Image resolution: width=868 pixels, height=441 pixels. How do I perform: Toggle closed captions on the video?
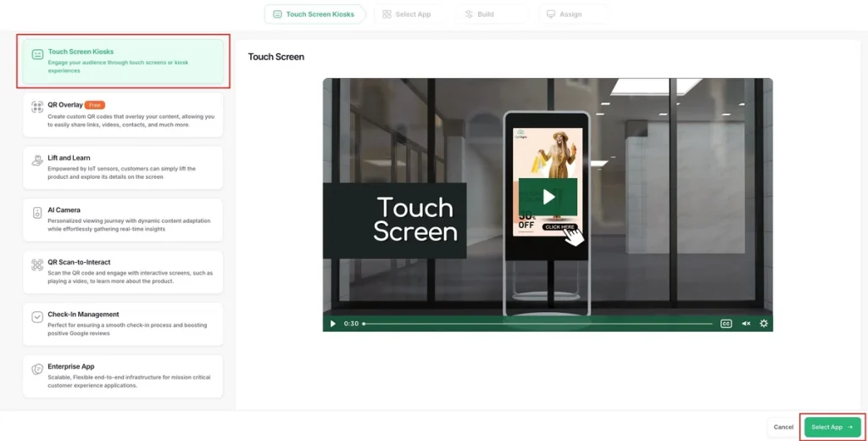tap(726, 323)
